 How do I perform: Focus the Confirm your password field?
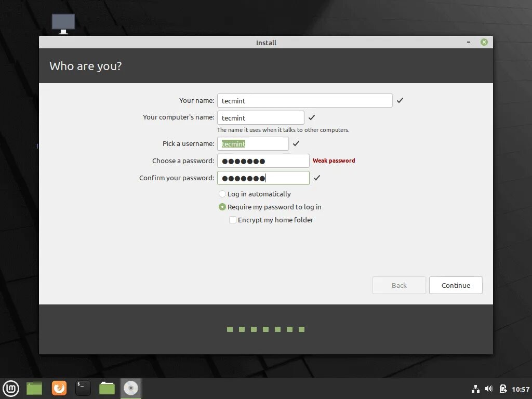pyautogui.click(x=263, y=178)
